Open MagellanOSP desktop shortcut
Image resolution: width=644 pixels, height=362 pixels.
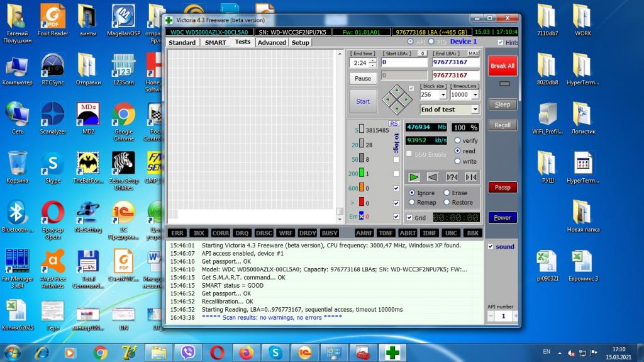coord(124,21)
